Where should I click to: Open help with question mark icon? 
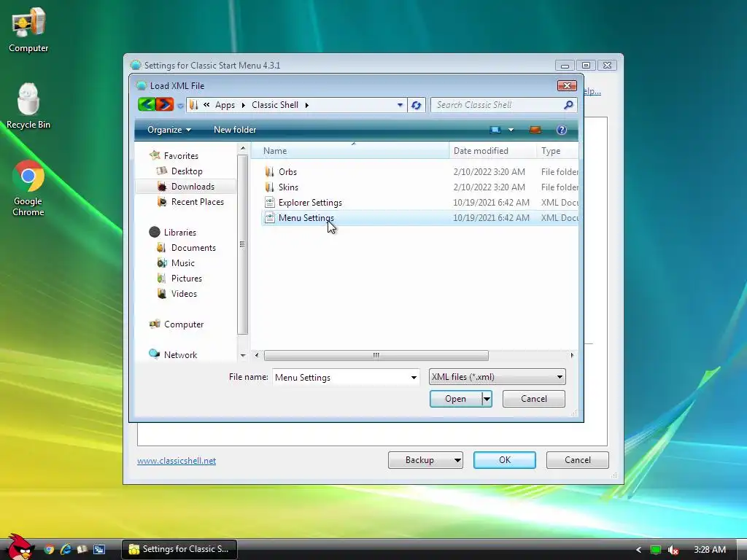click(562, 130)
